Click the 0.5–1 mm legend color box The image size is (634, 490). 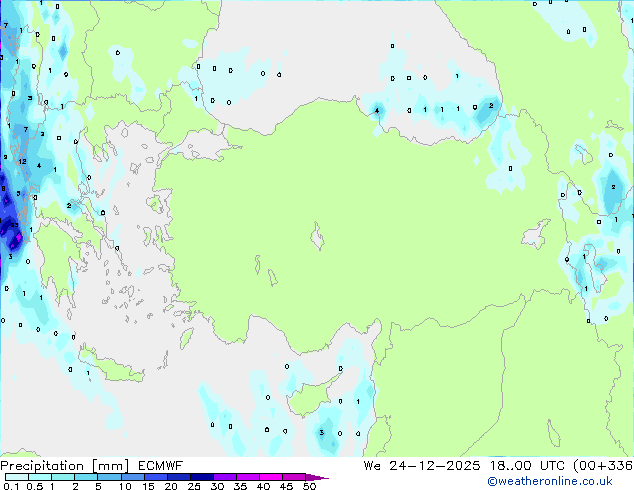(x=40, y=477)
